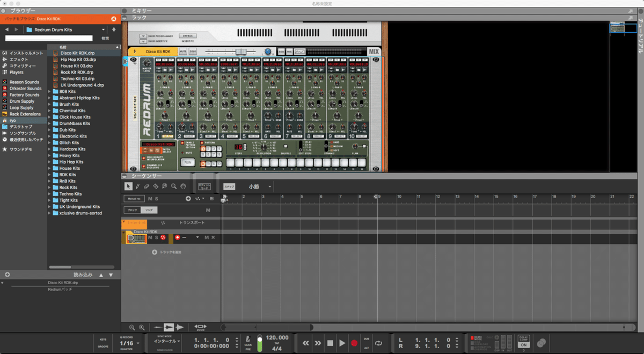Click the RUN button on Redrum
This screenshot has height=354, width=644.
tap(188, 162)
